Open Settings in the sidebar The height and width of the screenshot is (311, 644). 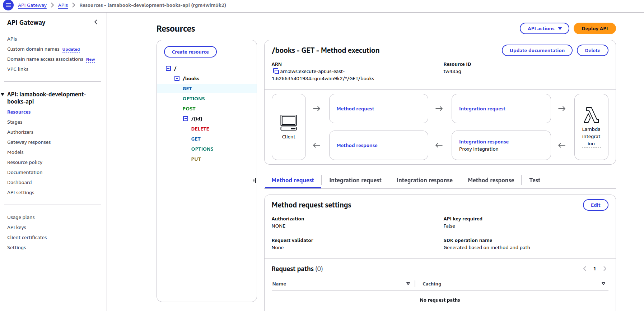tap(17, 247)
